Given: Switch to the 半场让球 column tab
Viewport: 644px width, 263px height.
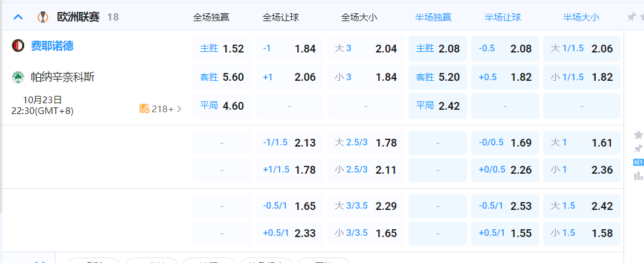Looking at the screenshot, I should [x=503, y=17].
